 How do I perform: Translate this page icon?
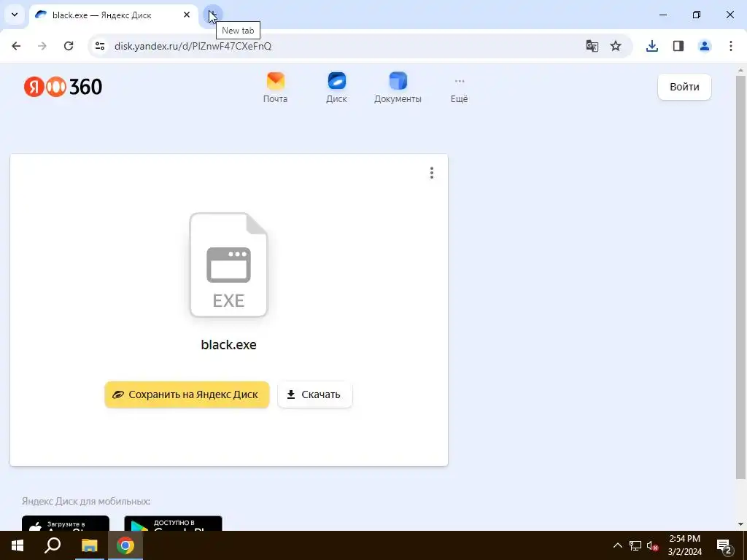click(592, 46)
